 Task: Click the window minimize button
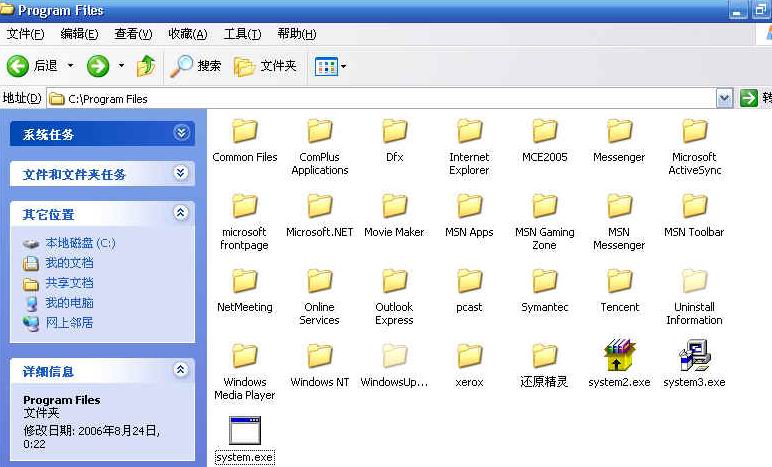(738, 11)
